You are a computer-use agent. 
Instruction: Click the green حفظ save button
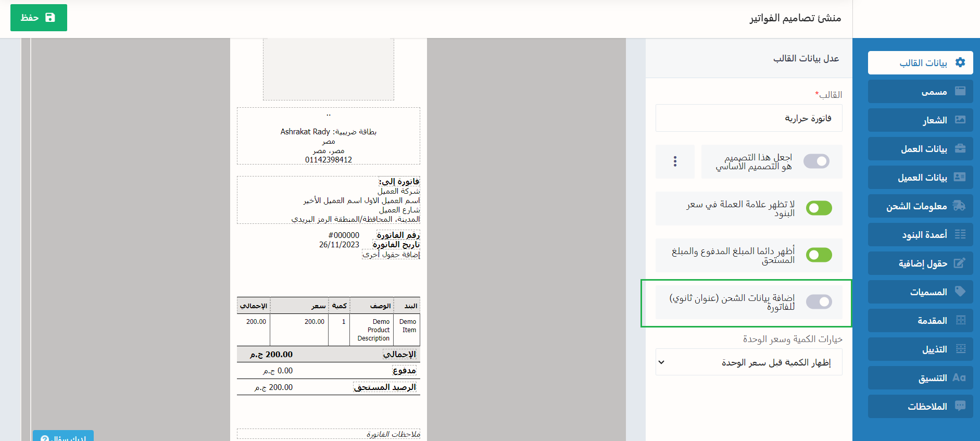(x=39, y=18)
